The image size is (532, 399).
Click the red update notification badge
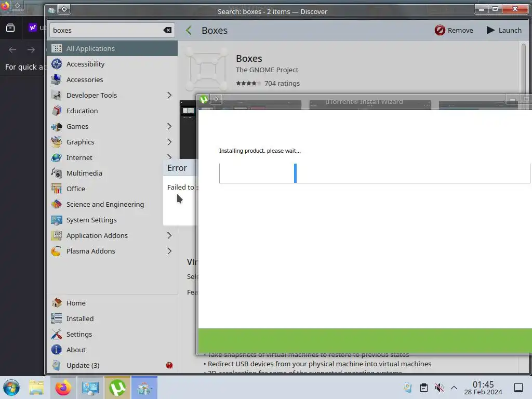(169, 365)
